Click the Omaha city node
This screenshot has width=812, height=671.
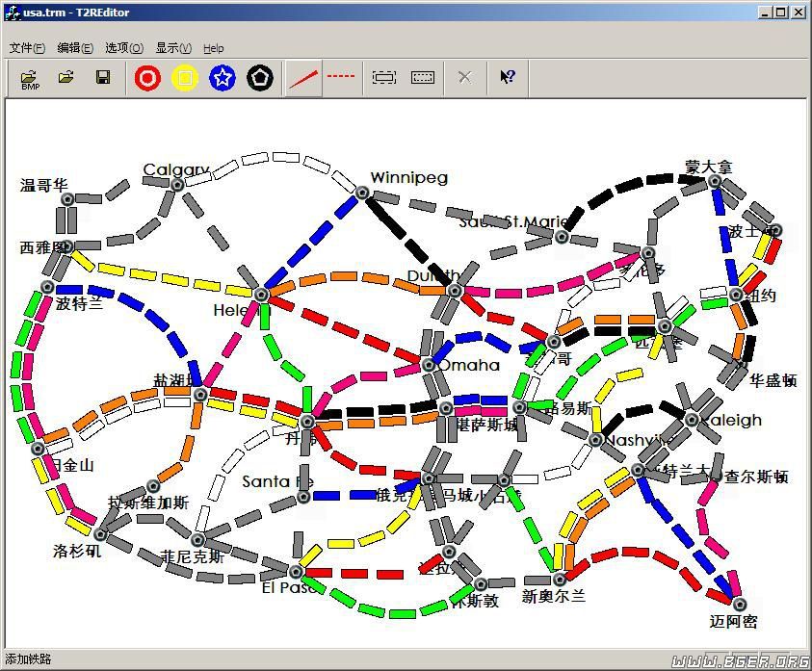tap(428, 365)
